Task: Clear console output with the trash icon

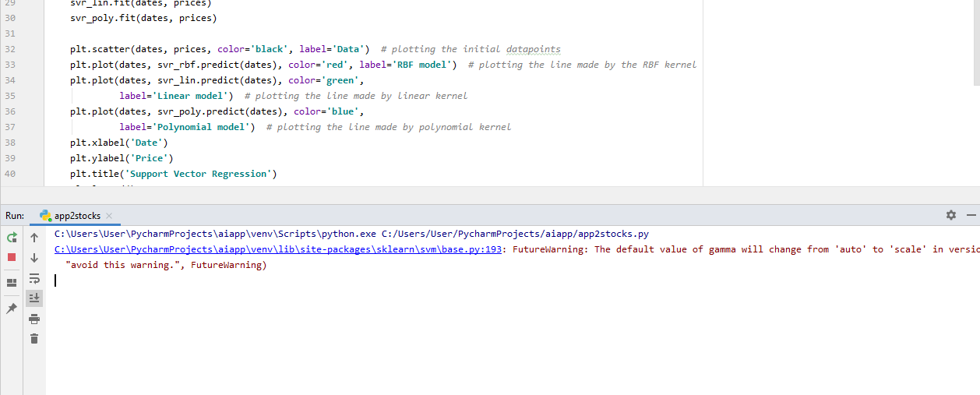Action: tap(34, 338)
